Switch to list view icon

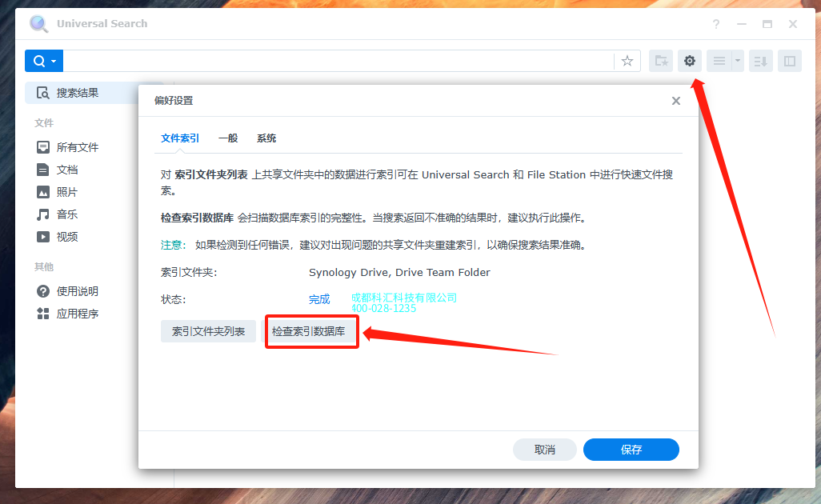coord(719,62)
